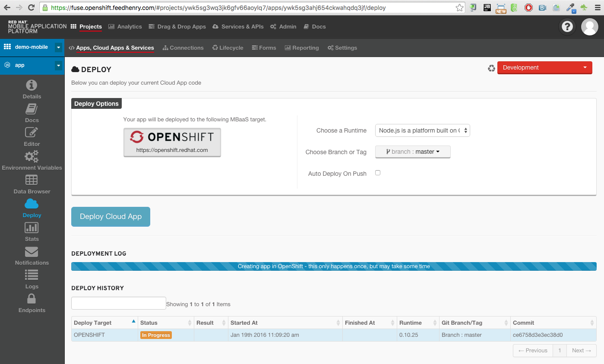
Task: Open the Notifications sidebar section
Action: pyautogui.click(x=32, y=256)
